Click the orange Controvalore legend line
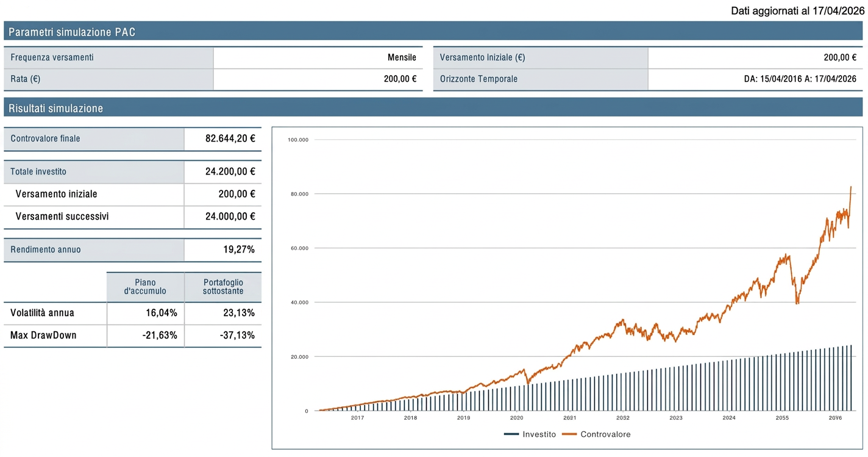 pos(569,434)
